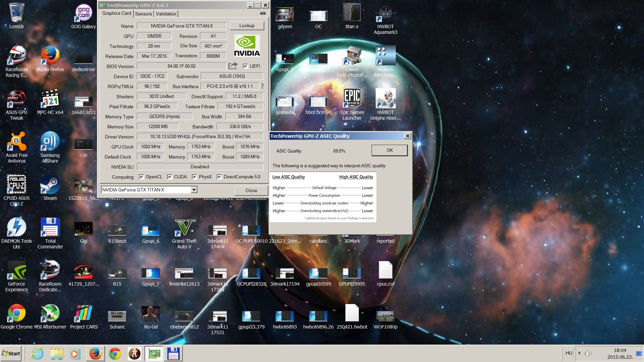Click OK in ASIC Quality dialog

click(x=389, y=150)
